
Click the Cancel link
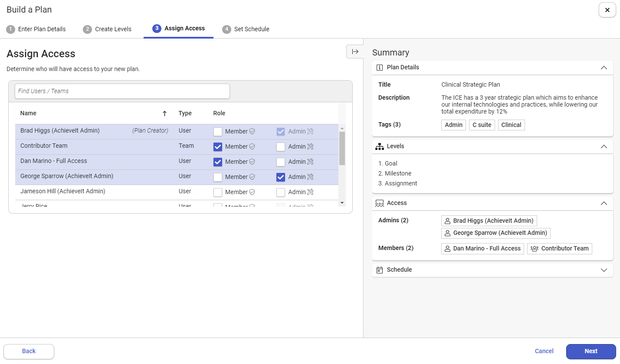click(x=544, y=351)
